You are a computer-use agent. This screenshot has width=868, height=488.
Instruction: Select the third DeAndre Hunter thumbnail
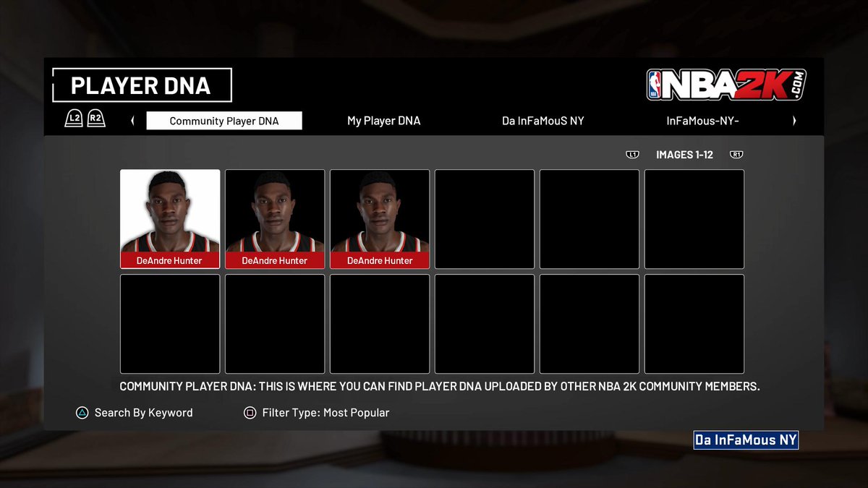[380, 219]
